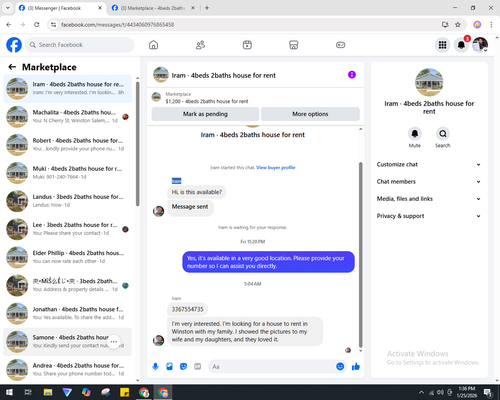500x400 pixels.
Task: Choose a GIF icon in composer
Action: tap(197, 367)
